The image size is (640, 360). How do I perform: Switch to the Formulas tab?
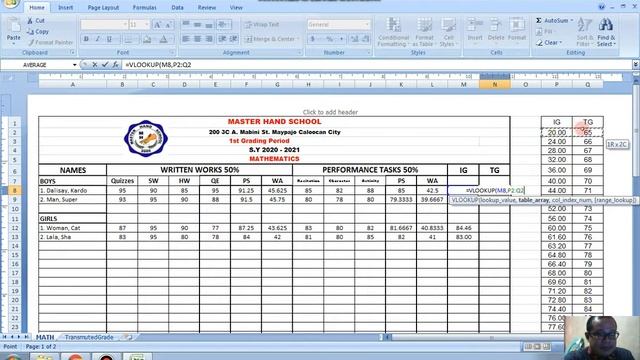tap(144, 7)
